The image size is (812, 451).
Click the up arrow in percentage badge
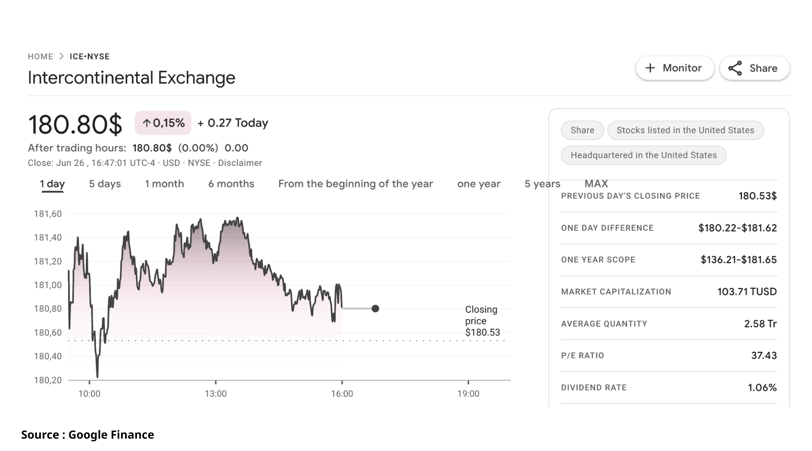point(147,123)
